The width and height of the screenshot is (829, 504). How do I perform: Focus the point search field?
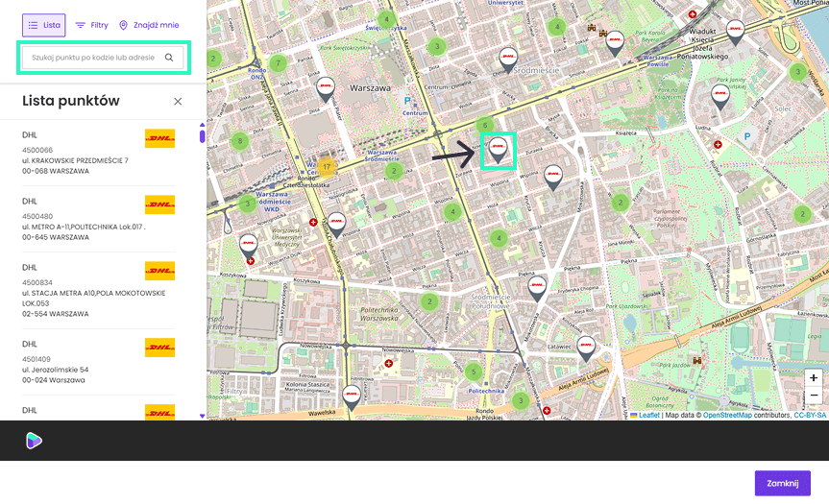94,58
